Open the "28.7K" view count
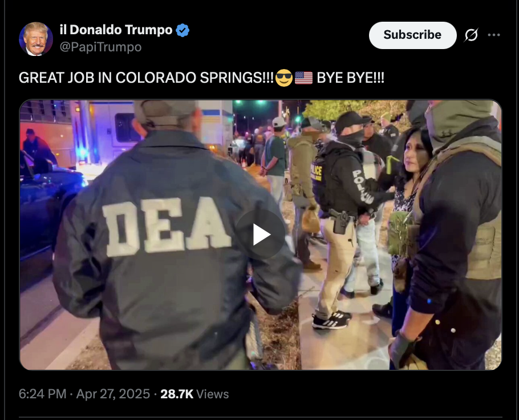 (x=177, y=394)
